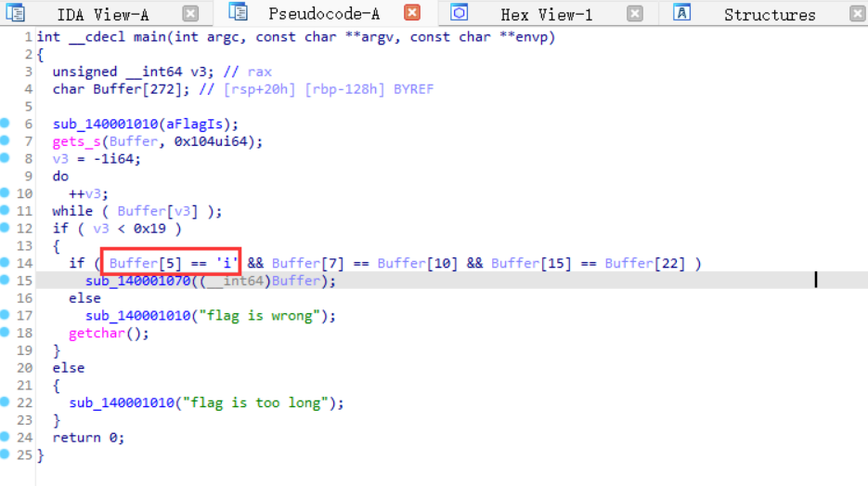This screenshot has height=486, width=868.
Task: Click the envp parameter in the signature
Action: click(532, 37)
